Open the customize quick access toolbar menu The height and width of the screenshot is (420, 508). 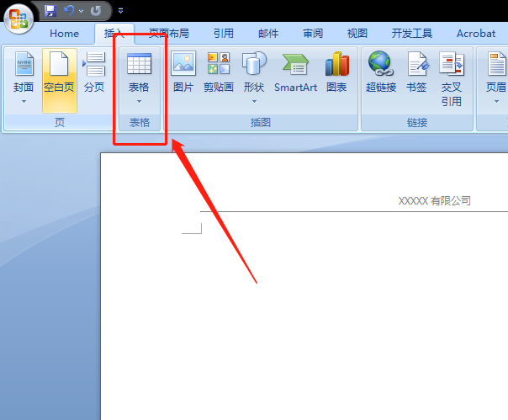point(120,11)
